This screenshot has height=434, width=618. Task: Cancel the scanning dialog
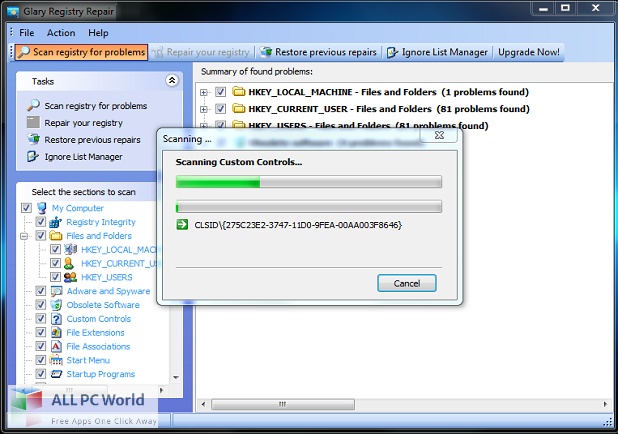coord(406,283)
